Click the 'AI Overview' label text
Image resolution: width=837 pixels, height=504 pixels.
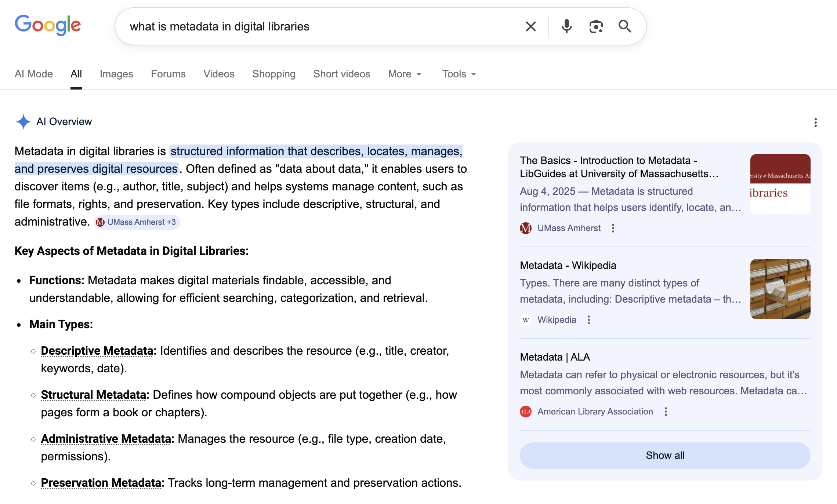point(64,122)
